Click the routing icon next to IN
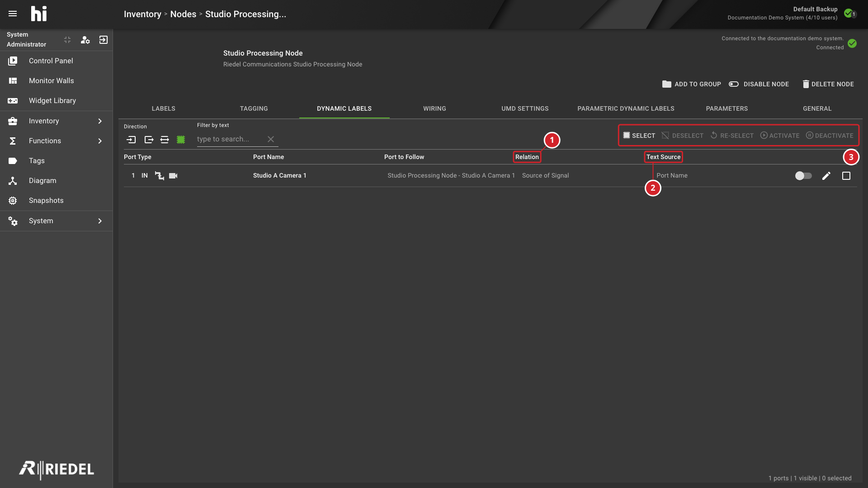The height and width of the screenshot is (488, 868). (159, 176)
